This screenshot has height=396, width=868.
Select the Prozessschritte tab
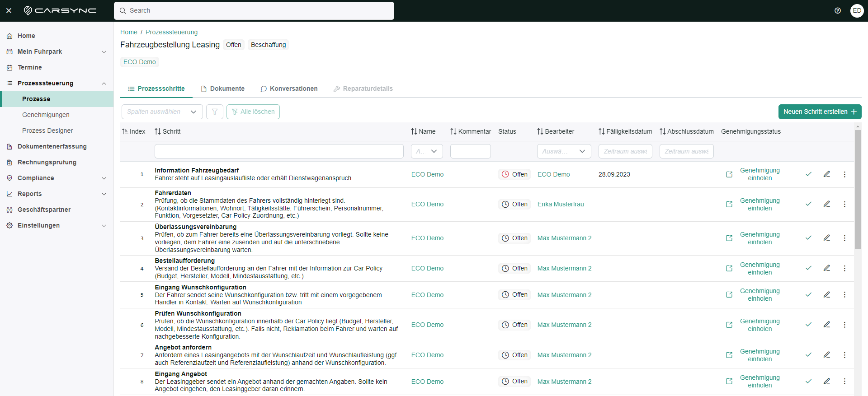156,89
